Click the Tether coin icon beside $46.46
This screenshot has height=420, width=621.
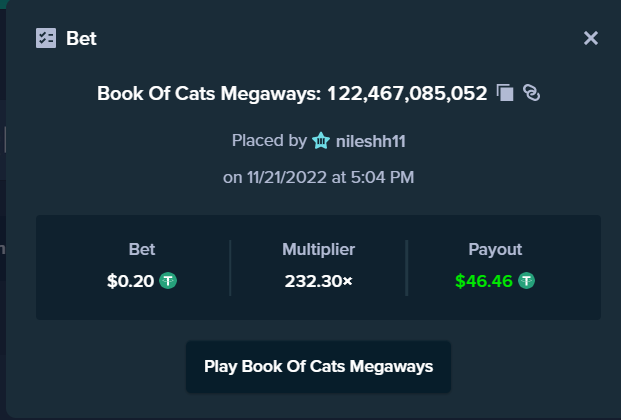pos(526,281)
